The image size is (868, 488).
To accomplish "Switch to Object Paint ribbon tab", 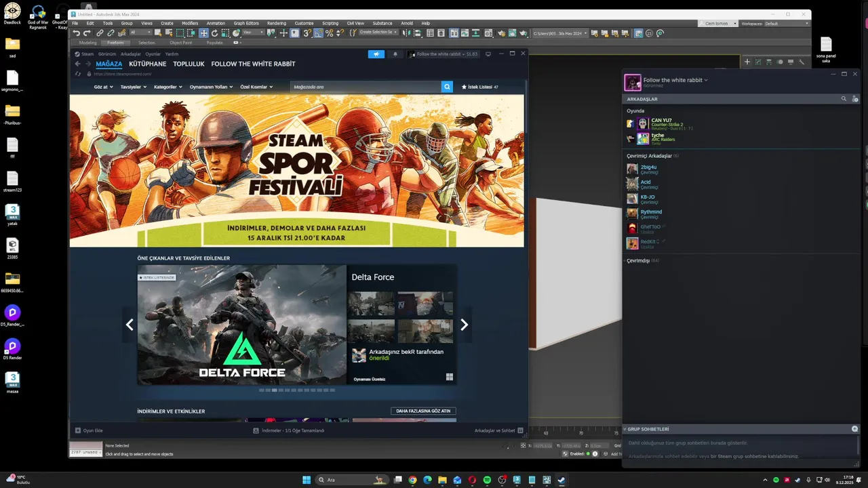I will point(181,43).
